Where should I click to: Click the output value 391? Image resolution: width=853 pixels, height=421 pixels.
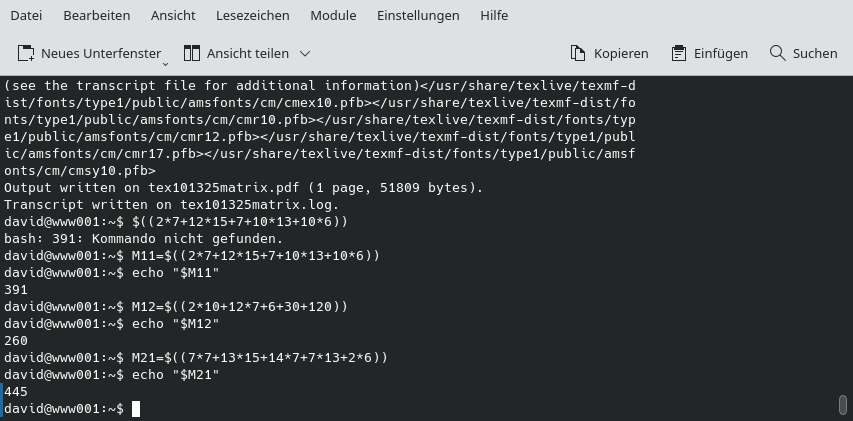[x=16, y=290]
